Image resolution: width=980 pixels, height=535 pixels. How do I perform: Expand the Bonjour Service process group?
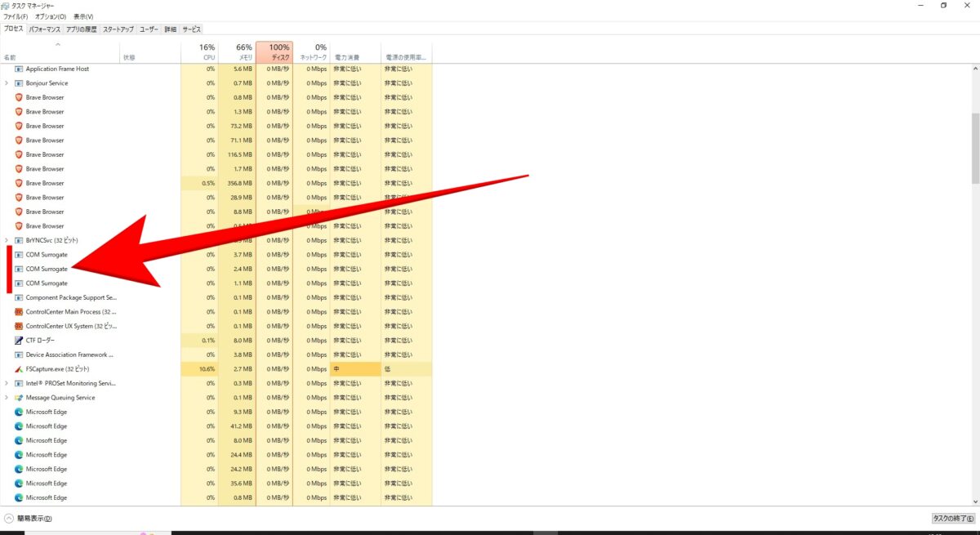click(7, 83)
